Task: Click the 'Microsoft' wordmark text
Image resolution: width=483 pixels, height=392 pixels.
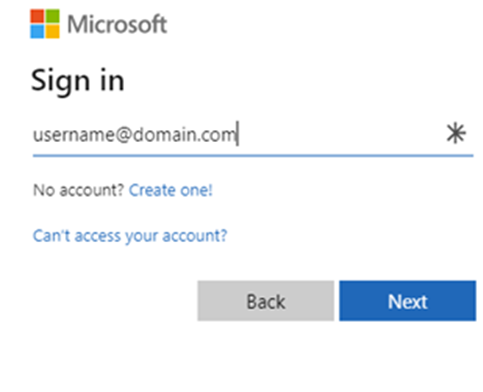Action: (117, 24)
